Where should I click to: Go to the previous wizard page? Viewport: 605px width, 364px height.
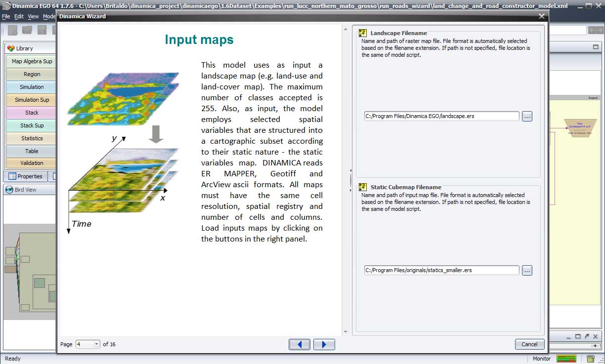[300, 344]
